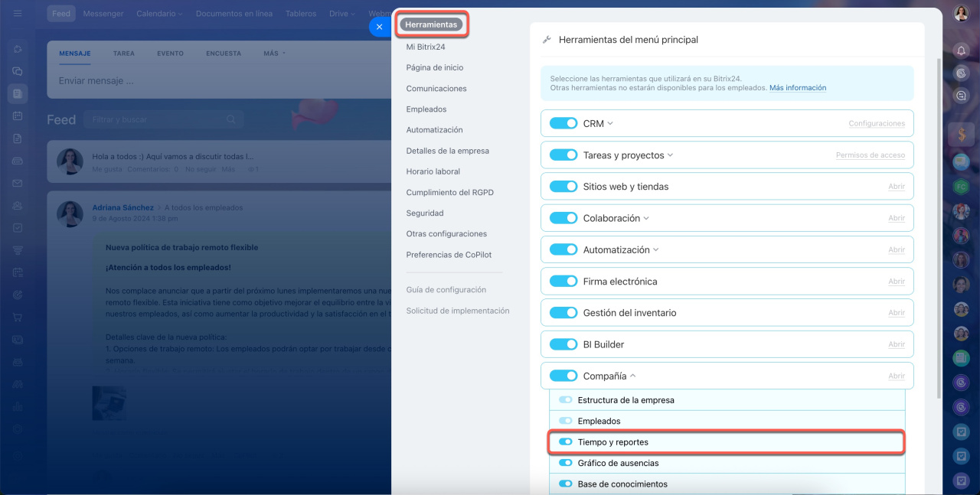Open Messenger in top navigation bar
980x495 pixels.
click(x=103, y=14)
